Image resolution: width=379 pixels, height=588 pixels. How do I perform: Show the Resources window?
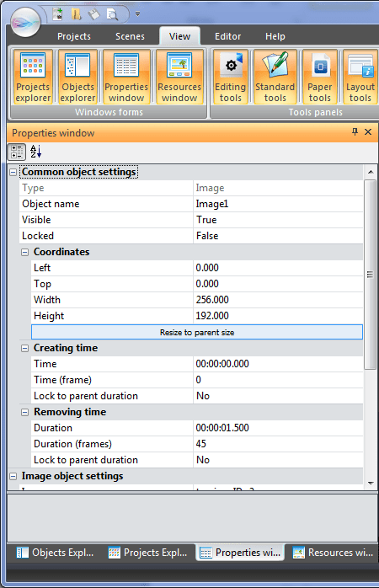click(x=179, y=77)
